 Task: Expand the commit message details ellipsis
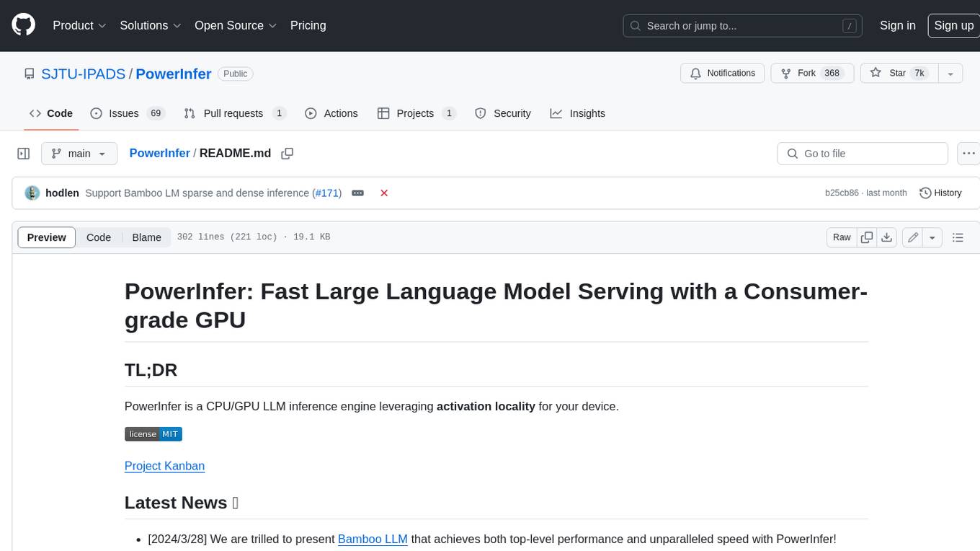click(357, 193)
